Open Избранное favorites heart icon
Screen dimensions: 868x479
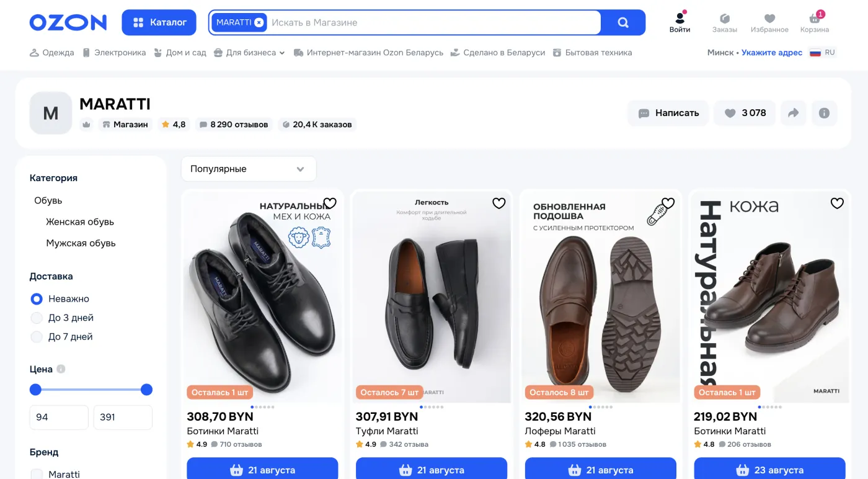pyautogui.click(x=769, y=19)
